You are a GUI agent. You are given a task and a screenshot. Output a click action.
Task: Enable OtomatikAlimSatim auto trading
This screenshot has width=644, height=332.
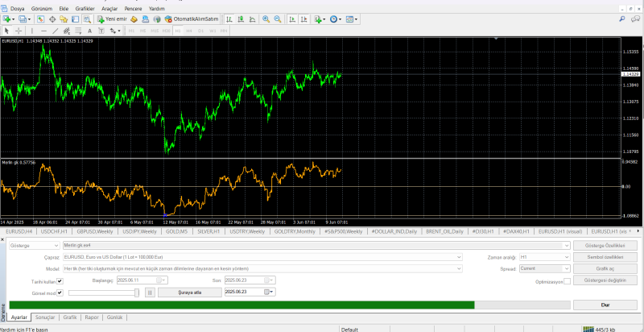click(x=192, y=19)
